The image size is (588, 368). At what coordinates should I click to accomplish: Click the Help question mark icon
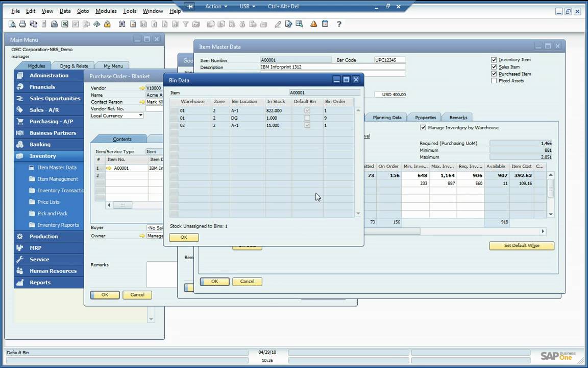[339, 24]
